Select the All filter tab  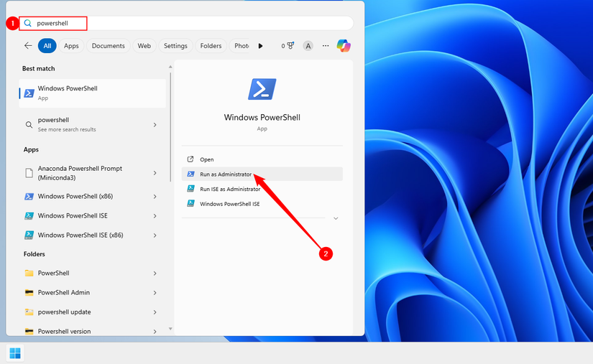click(x=47, y=46)
